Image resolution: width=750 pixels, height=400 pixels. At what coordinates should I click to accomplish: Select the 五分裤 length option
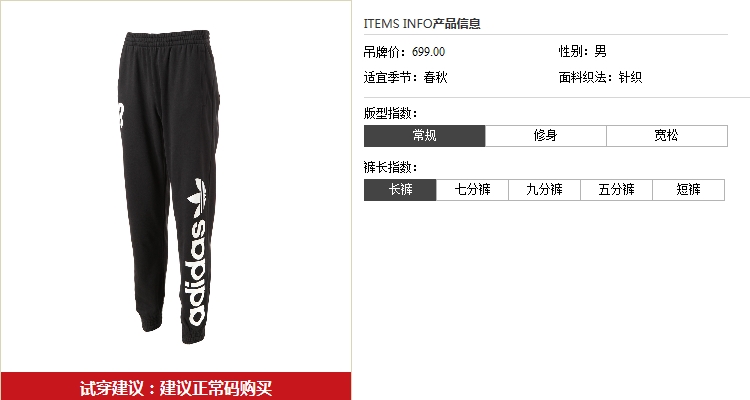point(617,190)
